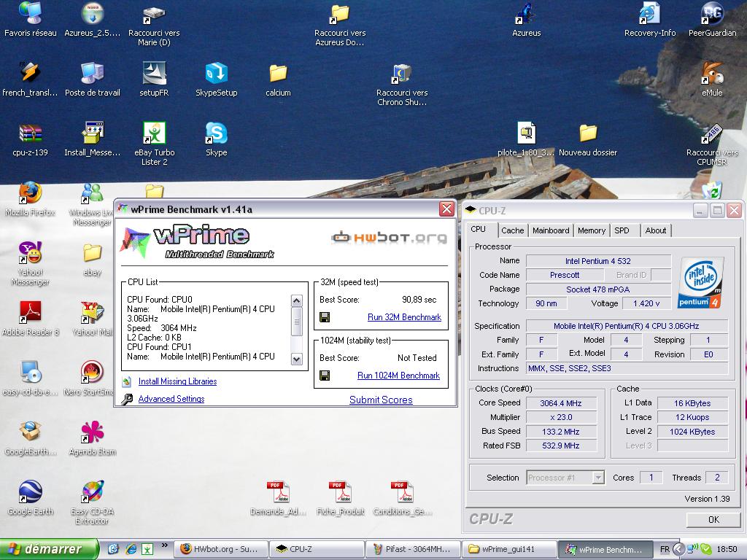
Task: Close the wPrime Benchmark window
Action: (x=446, y=209)
